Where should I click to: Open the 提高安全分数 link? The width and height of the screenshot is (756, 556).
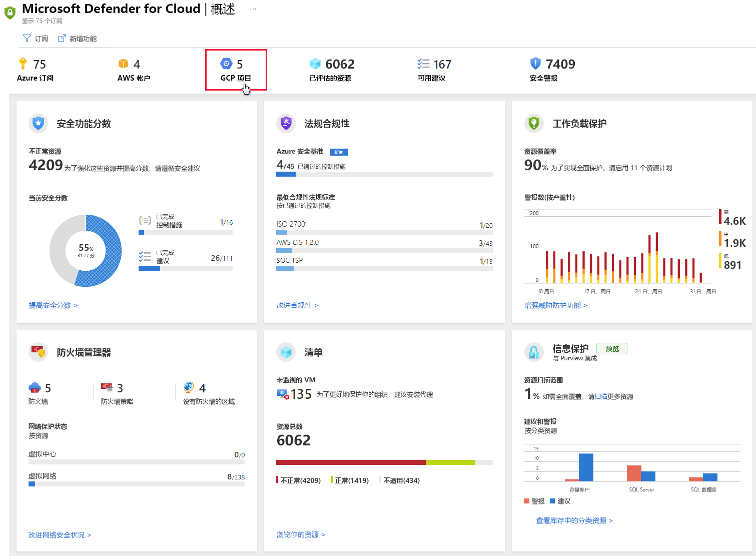pos(53,305)
